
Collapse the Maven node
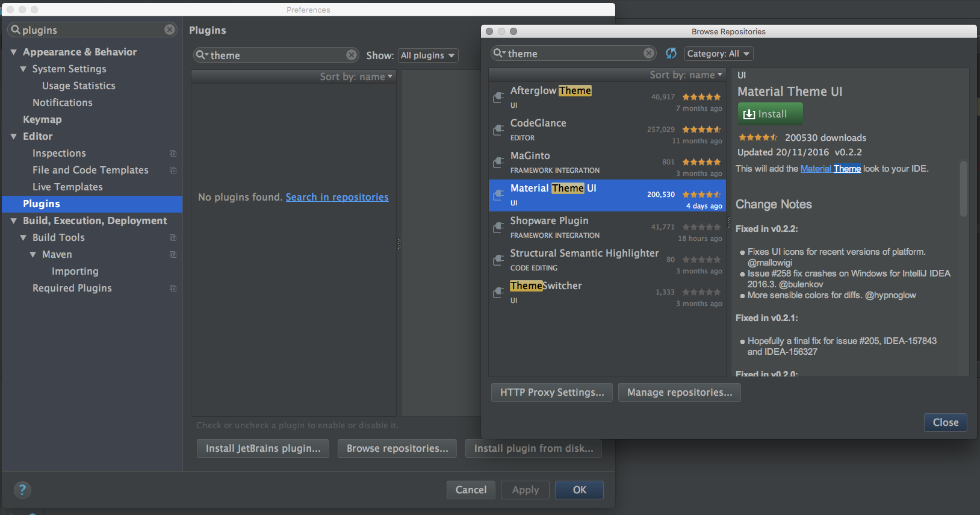point(33,255)
